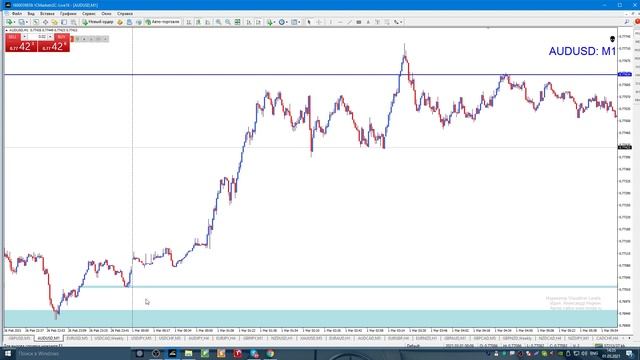Screen dimensions: 640x360
Task: Select the dark blue horizontal level line
Action: coord(310,75)
